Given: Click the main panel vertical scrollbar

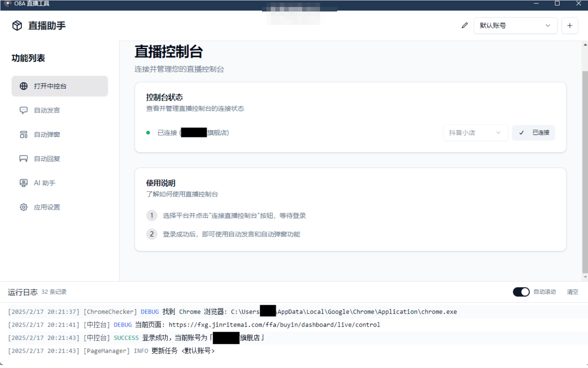Looking at the screenshot, I should [x=585, y=171].
